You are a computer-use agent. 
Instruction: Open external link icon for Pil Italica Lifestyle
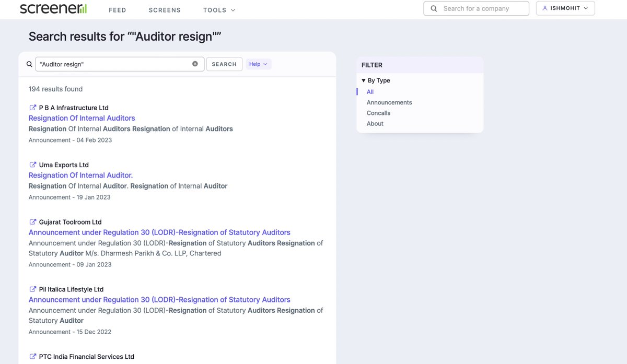pos(32,289)
